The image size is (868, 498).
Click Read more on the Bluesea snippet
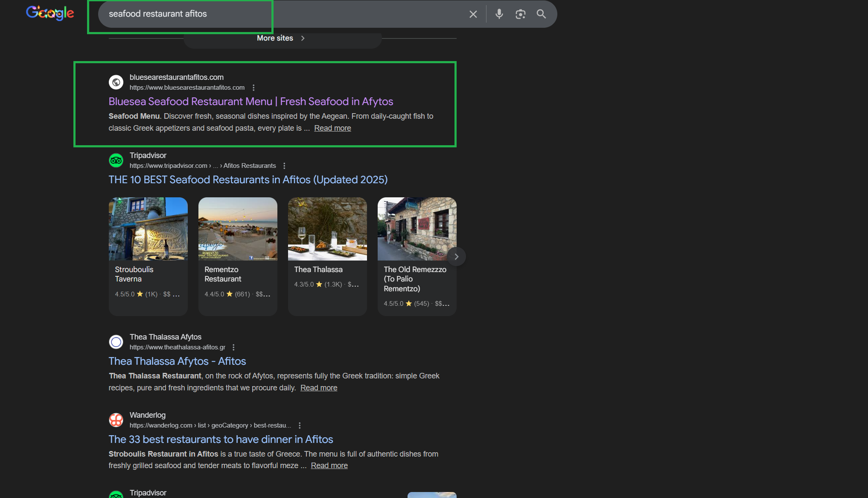coord(332,128)
